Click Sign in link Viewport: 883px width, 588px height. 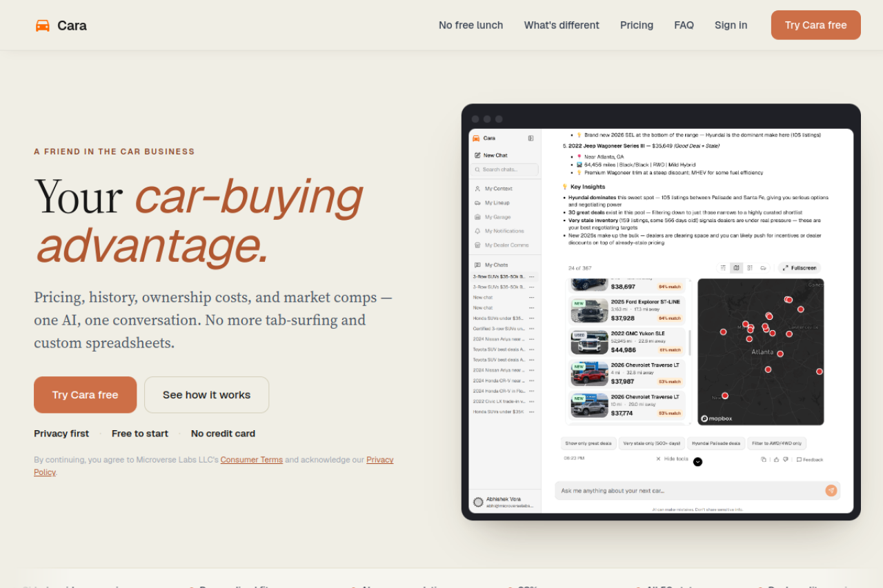coord(731,25)
